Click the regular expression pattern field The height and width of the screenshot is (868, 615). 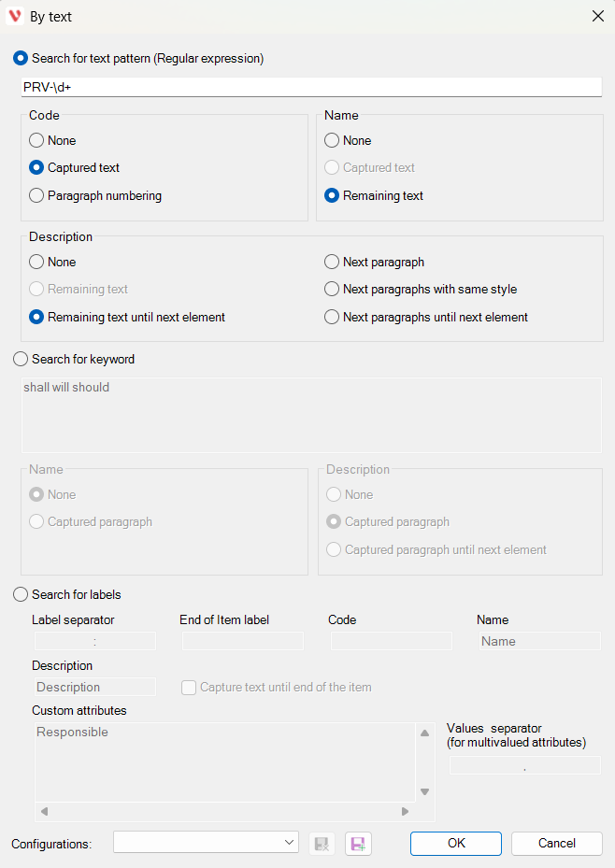[x=310, y=86]
